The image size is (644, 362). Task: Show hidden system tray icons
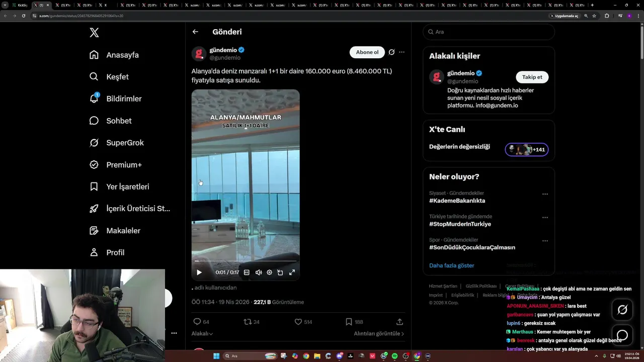coord(596,356)
